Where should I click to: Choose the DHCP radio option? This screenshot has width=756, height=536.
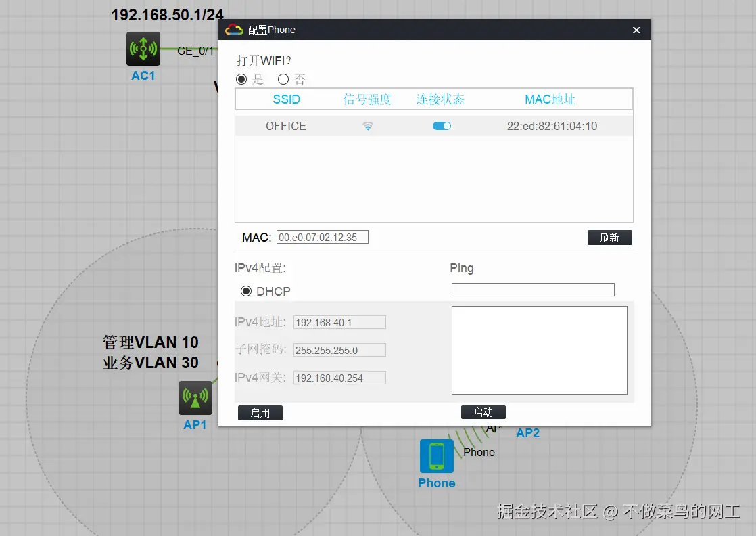[x=246, y=291]
